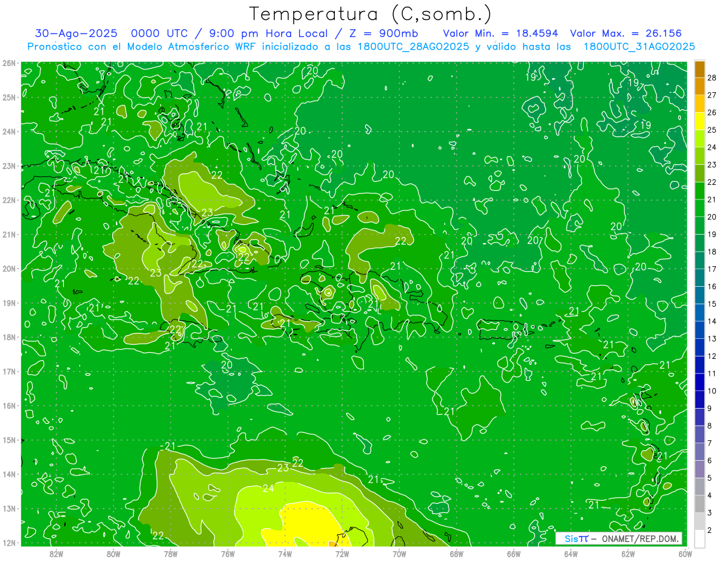This screenshot has width=728, height=562.
Task: Click the 17N latitude axis label
Action: tap(8, 372)
